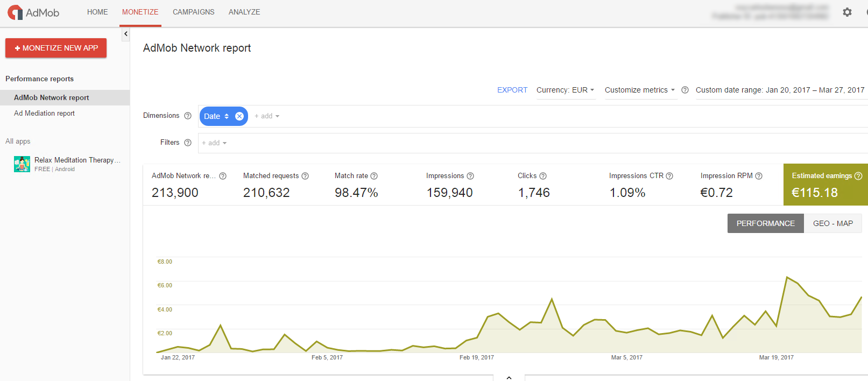868x381 pixels.
Task: Click help icon for Clicks
Action: point(543,176)
